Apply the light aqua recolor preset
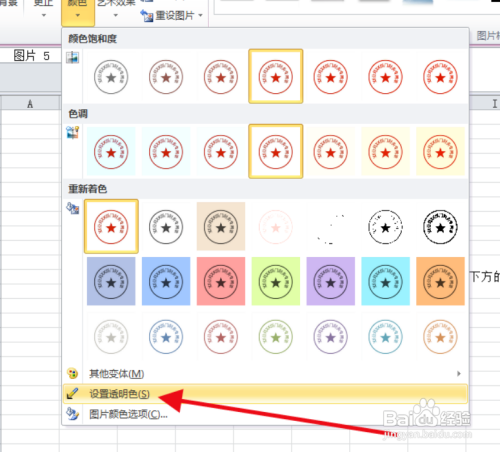Viewport: 500px width, 452px height. (386, 336)
